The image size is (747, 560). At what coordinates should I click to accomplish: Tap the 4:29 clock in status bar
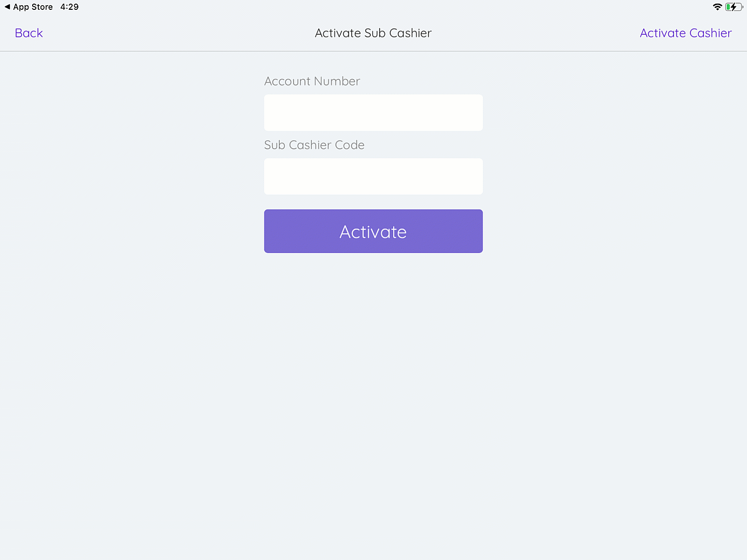coord(70,7)
